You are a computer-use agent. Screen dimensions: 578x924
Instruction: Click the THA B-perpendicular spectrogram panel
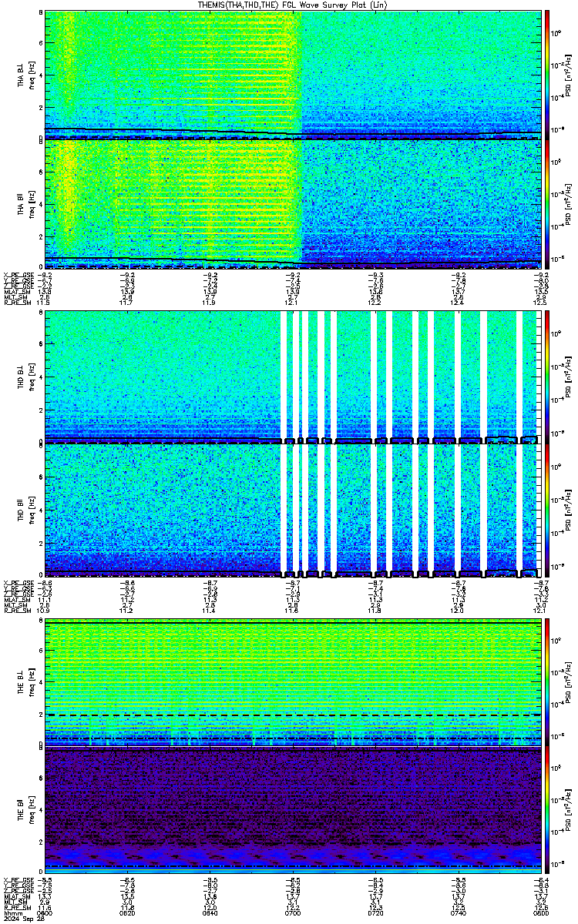pos(292,75)
